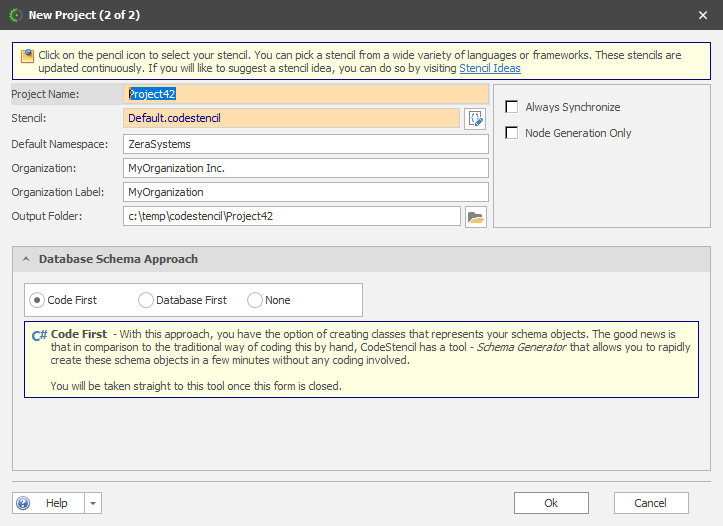Click the Project Name text field
Image resolution: width=723 pixels, height=526 pixels.
click(x=305, y=94)
